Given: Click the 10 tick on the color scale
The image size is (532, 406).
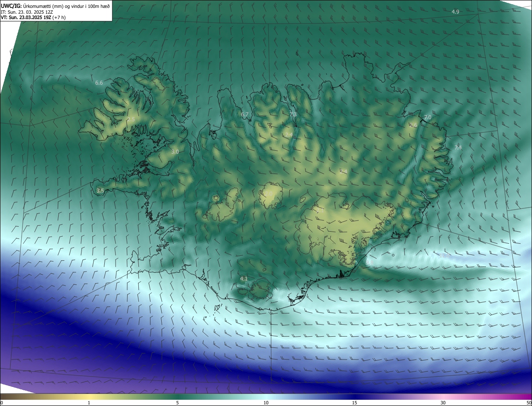Looking at the screenshot, I should (x=266, y=403).
